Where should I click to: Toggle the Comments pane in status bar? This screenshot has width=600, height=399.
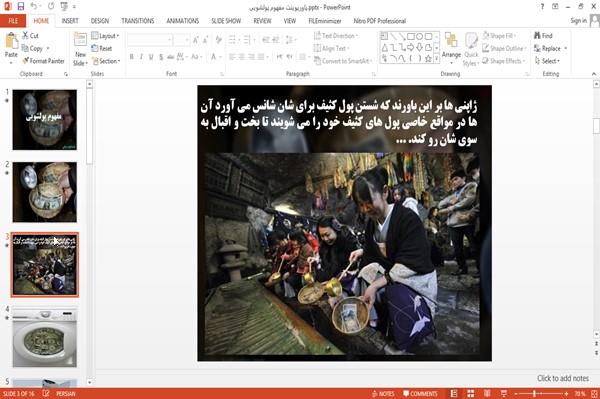click(420, 394)
